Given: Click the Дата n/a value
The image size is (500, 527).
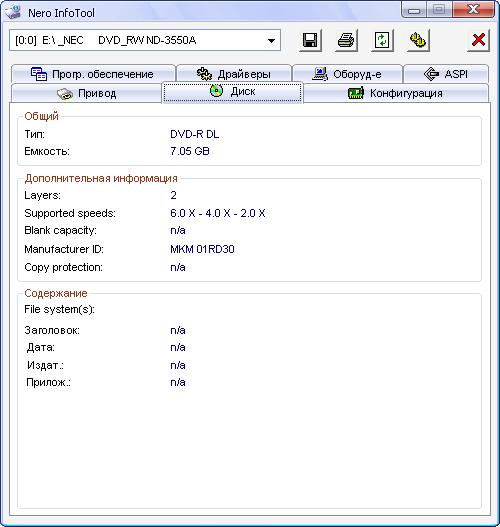Looking at the screenshot, I should 178,347.
